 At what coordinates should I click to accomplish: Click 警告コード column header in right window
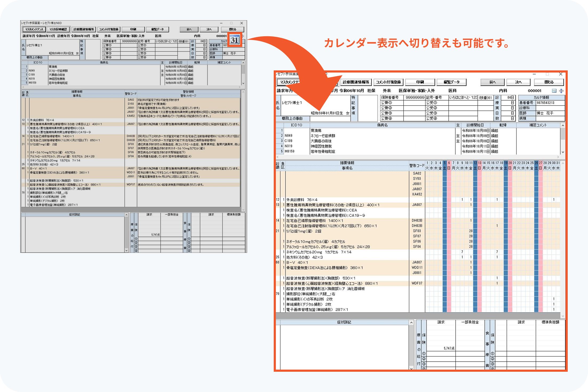point(417,166)
